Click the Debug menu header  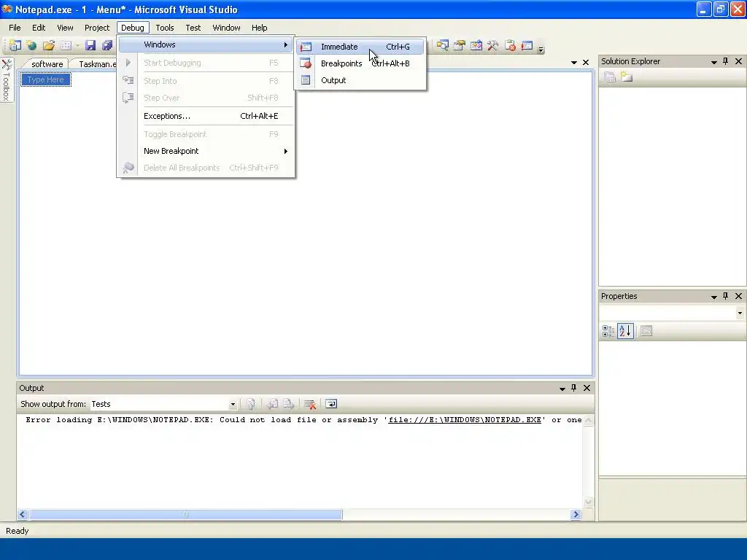133,28
